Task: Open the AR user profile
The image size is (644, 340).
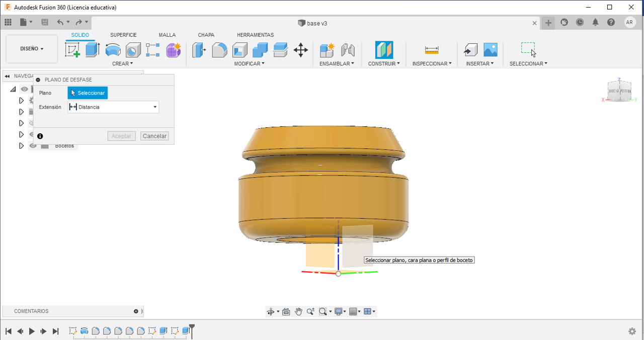Action: pyautogui.click(x=629, y=22)
